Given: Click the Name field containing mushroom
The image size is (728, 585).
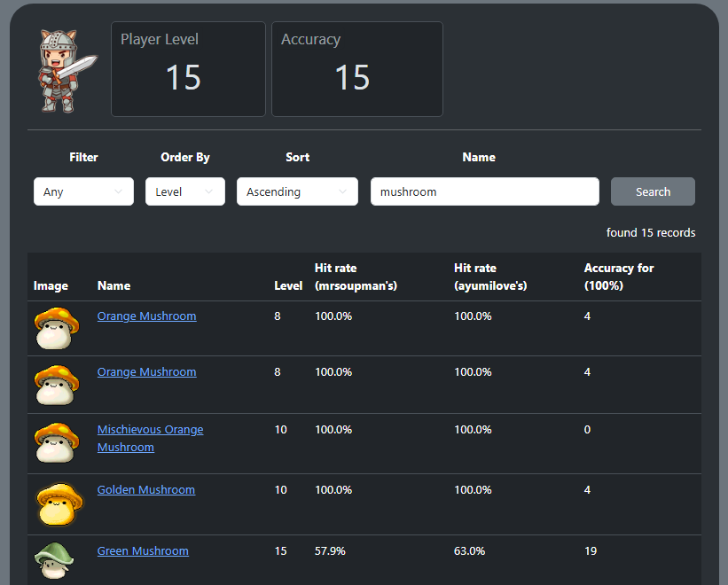Looking at the screenshot, I should click(485, 191).
